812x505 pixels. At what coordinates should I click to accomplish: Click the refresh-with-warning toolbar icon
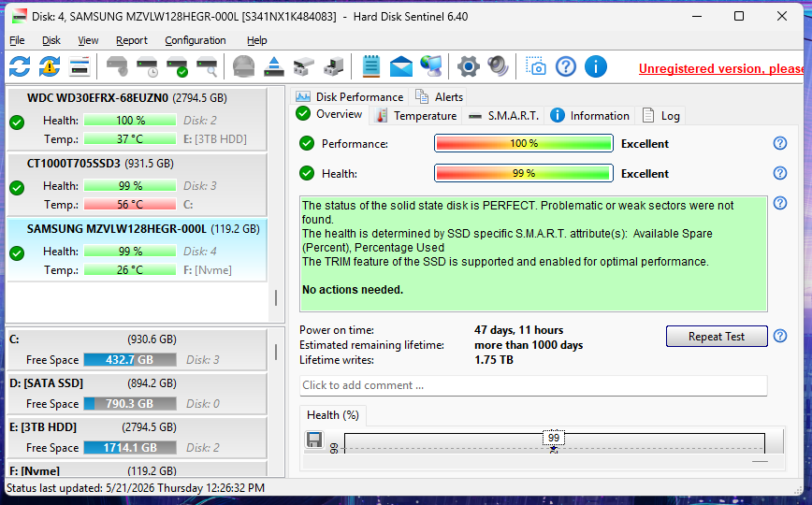(50, 66)
